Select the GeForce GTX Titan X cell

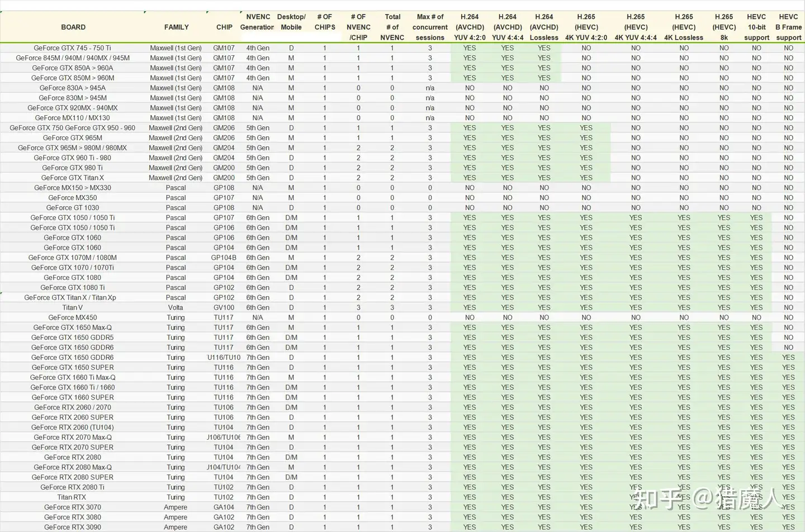(73, 178)
